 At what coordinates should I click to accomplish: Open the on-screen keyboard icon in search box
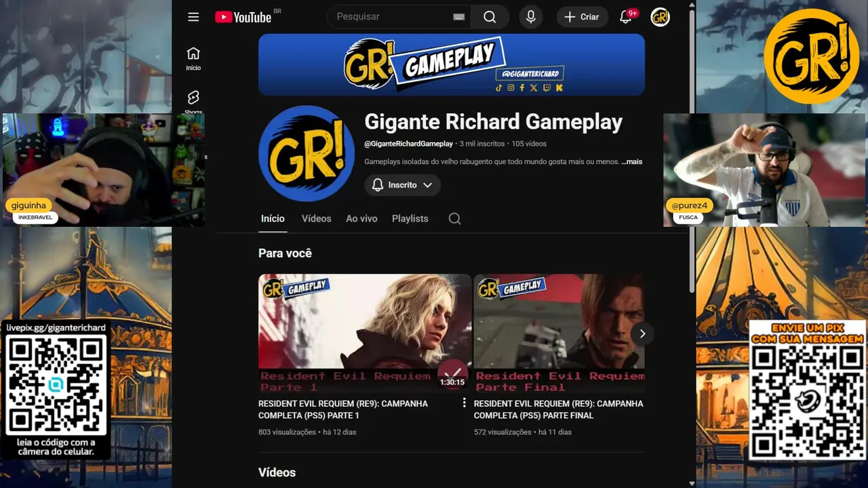pyautogui.click(x=459, y=17)
